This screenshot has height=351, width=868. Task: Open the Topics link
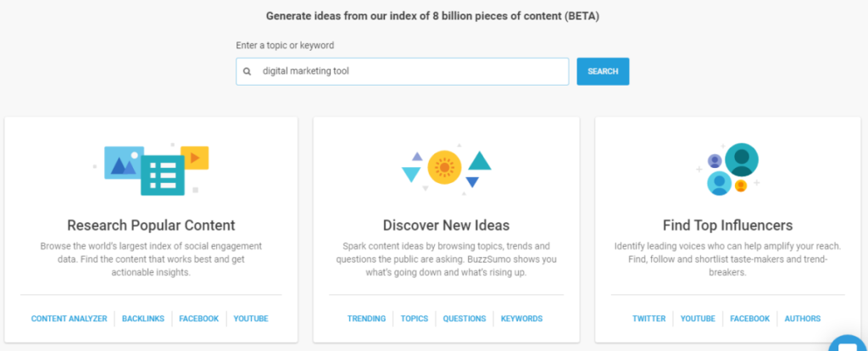point(415,319)
